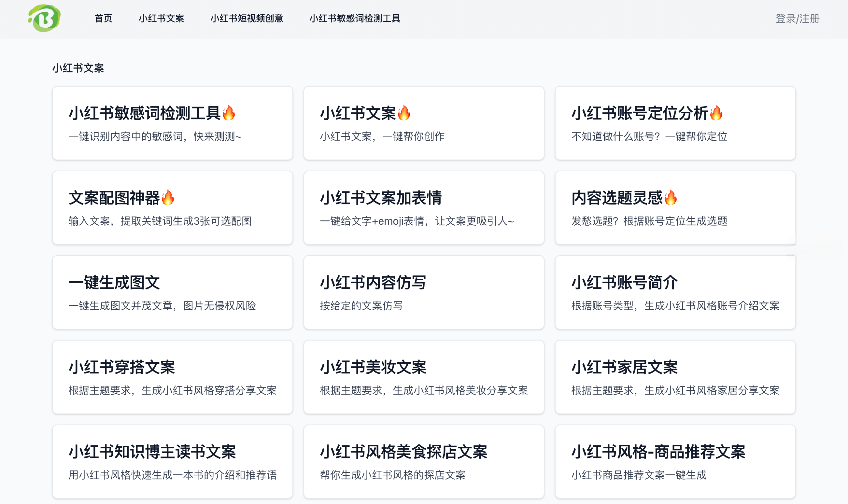Open the 小红书文案加表情 card

click(424, 207)
